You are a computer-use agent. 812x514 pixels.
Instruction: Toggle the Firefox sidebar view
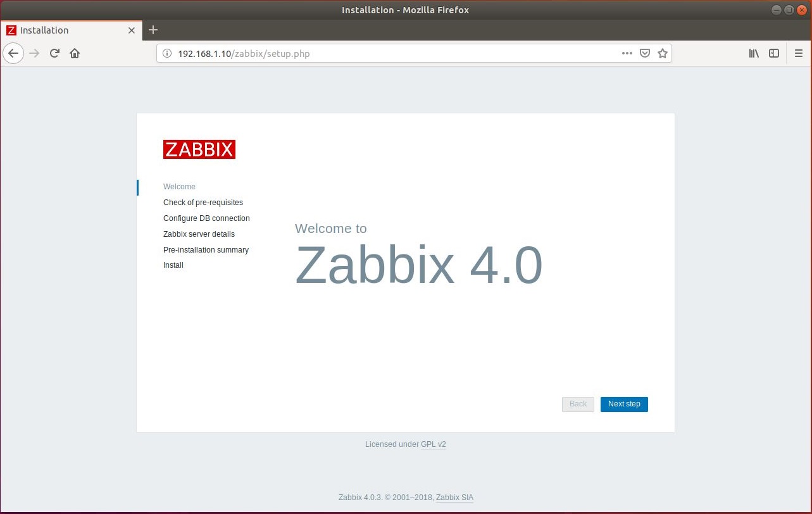tap(773, 54)
